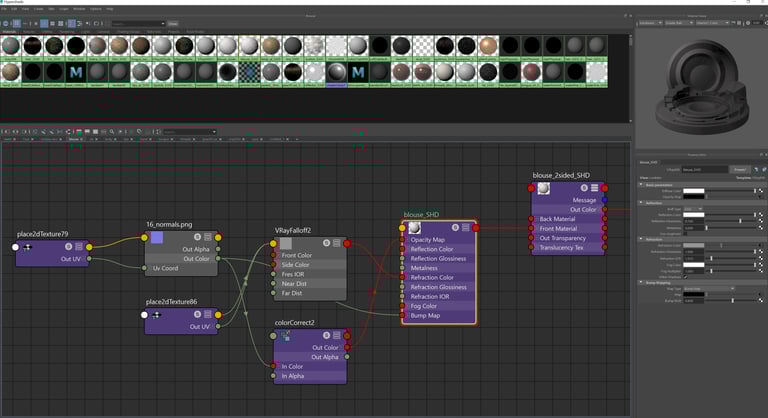Click the Reflection Glossiness slider
This screenshot has width=768, height=418.
[730, 221]
